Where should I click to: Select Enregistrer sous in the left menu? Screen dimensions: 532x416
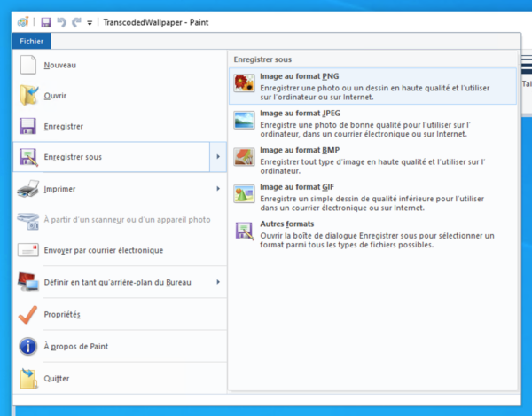[x=111, y=157]
